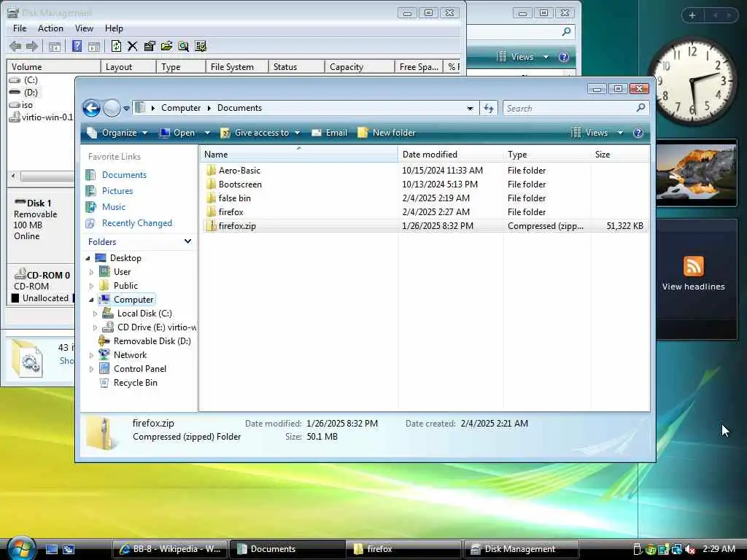Image resolution: width=747 pixels, height=560 pixels.
Task: Click Show Desktop icon in Quick Launch
Action: [x=52, y=549]
